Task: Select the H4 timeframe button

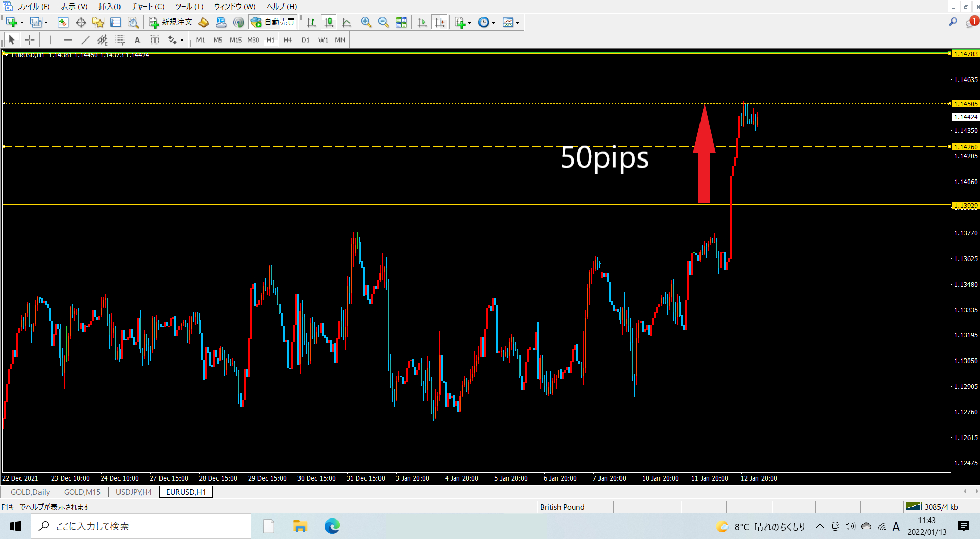Action: tap(288, 40)
